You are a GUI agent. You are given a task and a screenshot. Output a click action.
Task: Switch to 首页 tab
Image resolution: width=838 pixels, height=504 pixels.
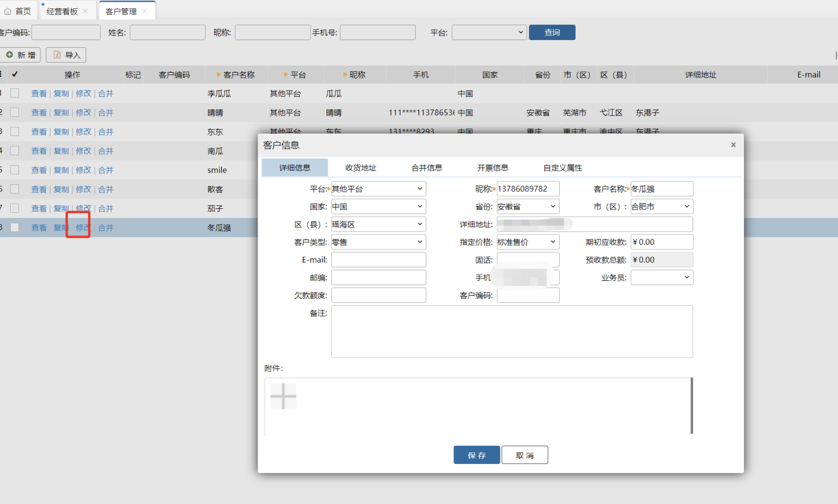click(18, 11)
